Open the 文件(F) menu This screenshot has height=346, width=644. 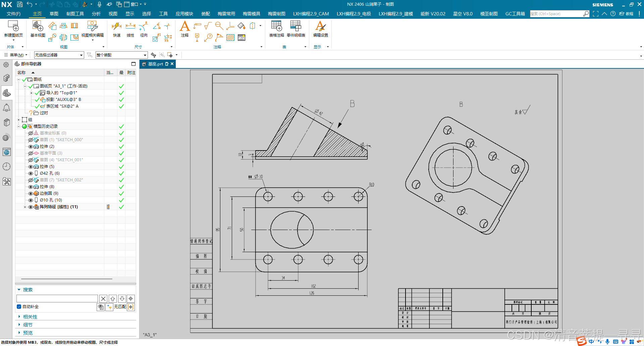click(13, 14)
